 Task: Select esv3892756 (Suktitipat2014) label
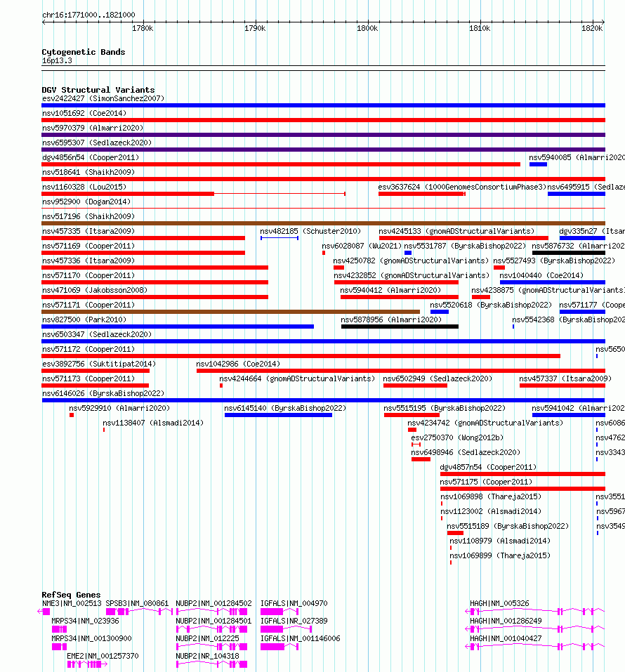(99, 364)
